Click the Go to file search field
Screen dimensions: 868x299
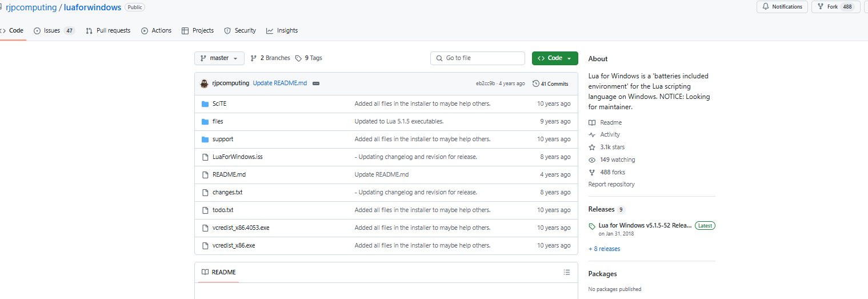(478, 58)
